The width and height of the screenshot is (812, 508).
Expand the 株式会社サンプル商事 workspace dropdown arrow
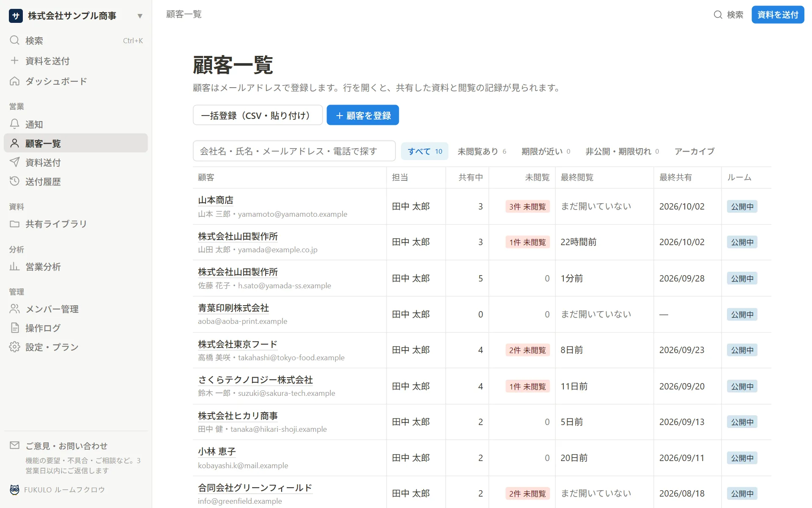tap(140, 16)
